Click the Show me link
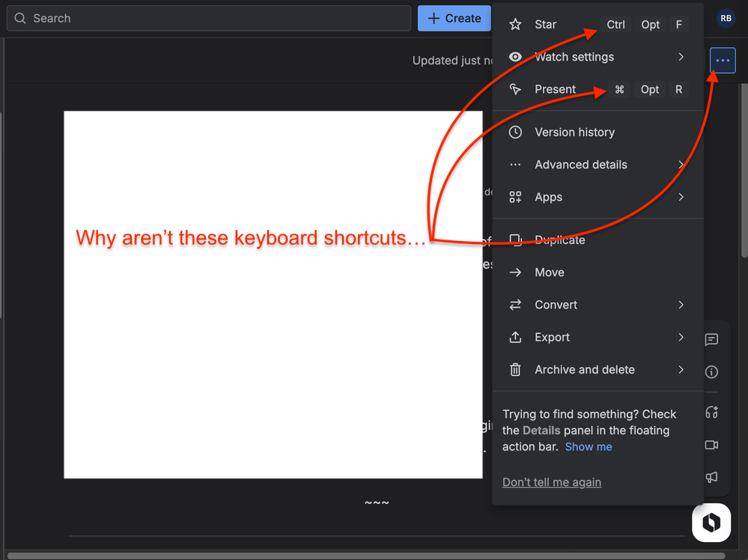The image size is (748, 560). pyautogui.click(x=589, y=447)
